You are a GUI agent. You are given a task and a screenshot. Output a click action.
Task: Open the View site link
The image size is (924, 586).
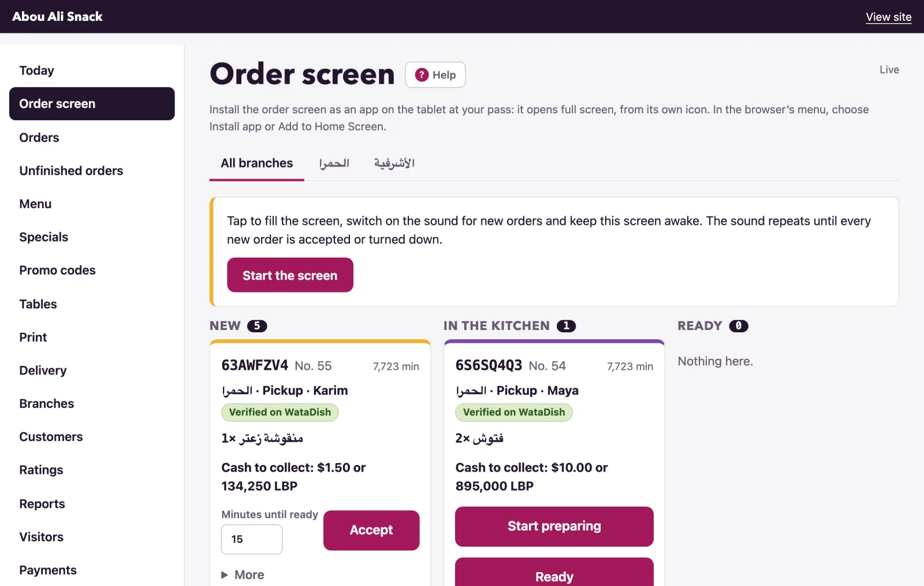(888, 17)
